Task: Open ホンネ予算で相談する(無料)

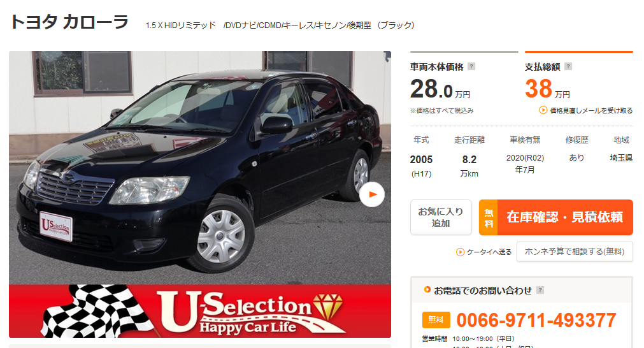Action: pos(575,252)
